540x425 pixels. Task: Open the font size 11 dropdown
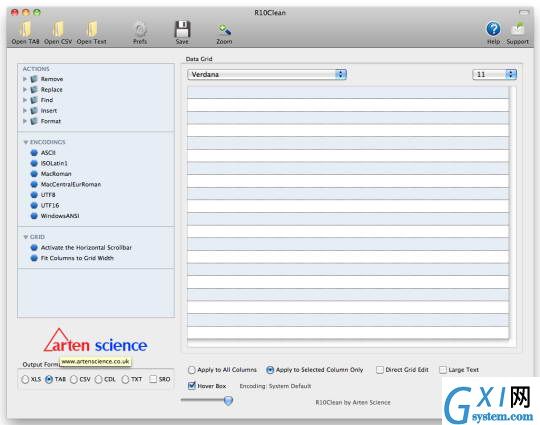click(495, 74)
